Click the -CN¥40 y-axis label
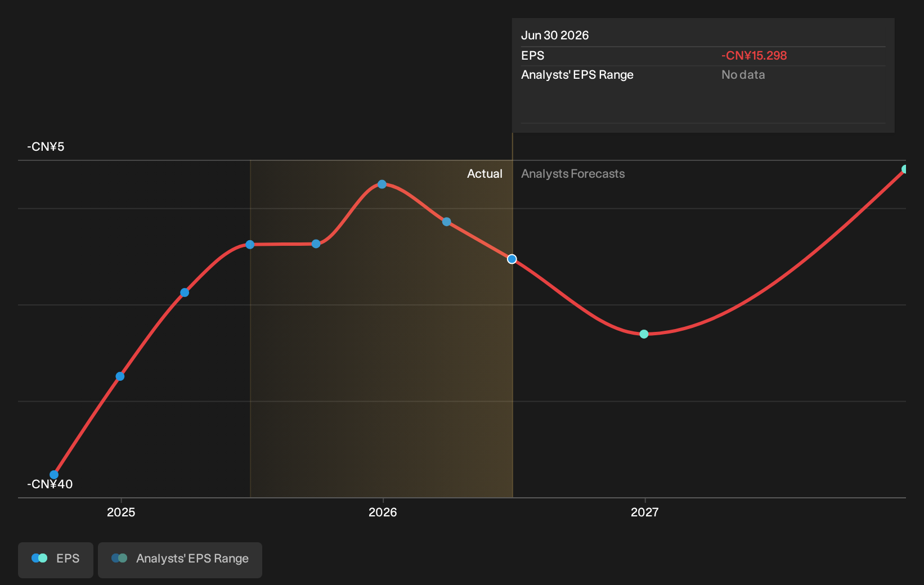 [50, 484]
